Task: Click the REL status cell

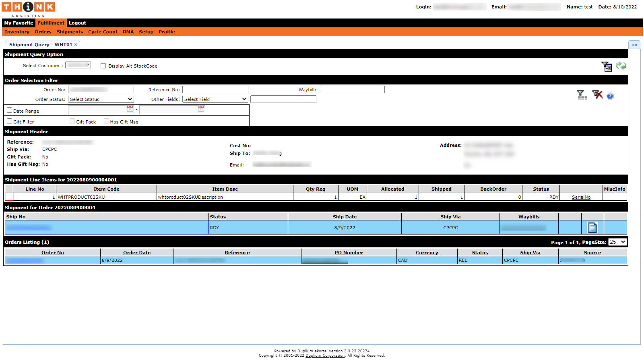Action: pos(480,260)
